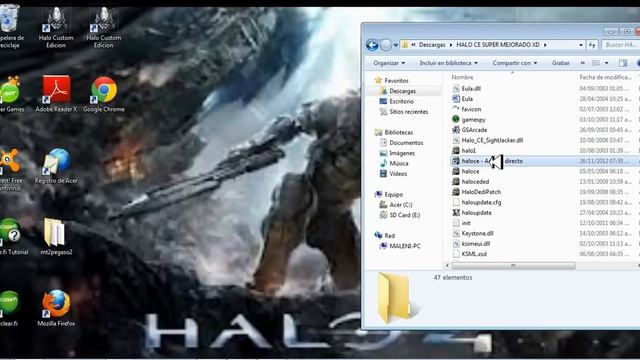
Task: Select the gamespy file
Action: [473, 120]
